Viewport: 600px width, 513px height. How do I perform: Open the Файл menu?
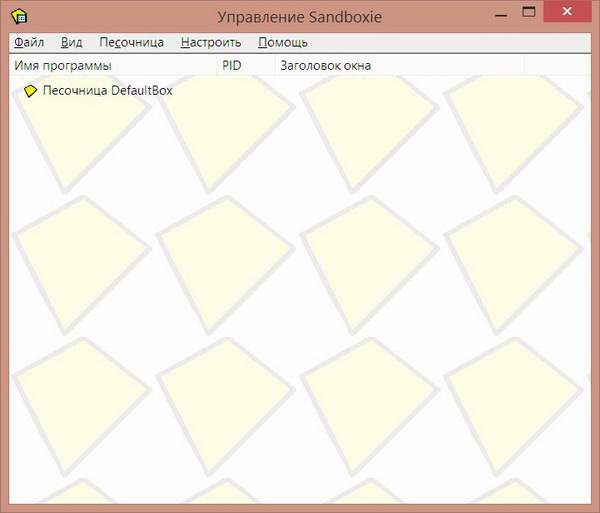[x=29, y=43]
